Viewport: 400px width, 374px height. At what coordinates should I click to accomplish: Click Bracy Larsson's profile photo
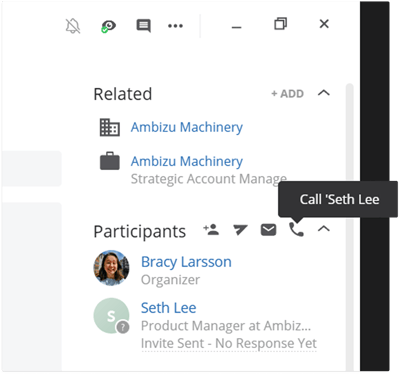click(111, 268)
